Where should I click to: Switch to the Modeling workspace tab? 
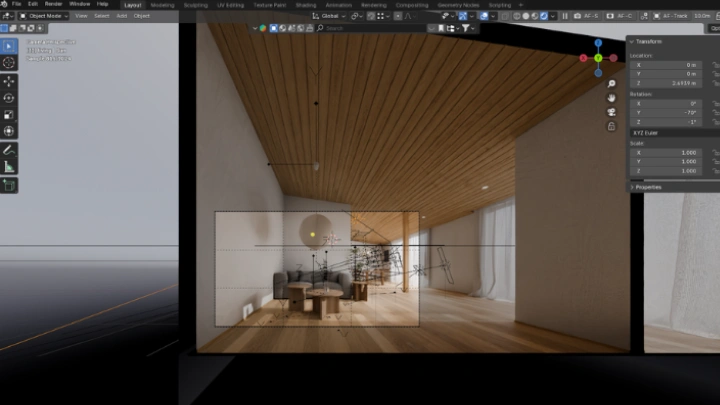(x=163, y=5)
